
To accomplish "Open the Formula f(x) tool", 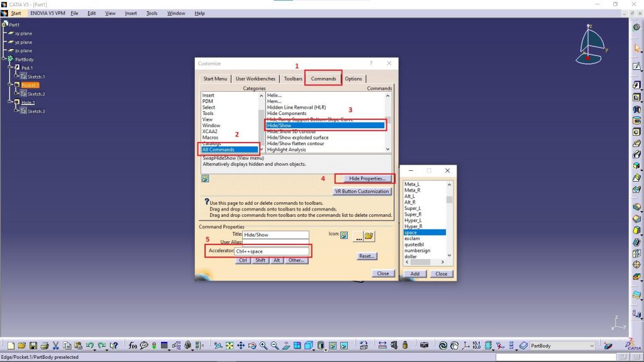I will pyautogui.click(x=132, y=346).
